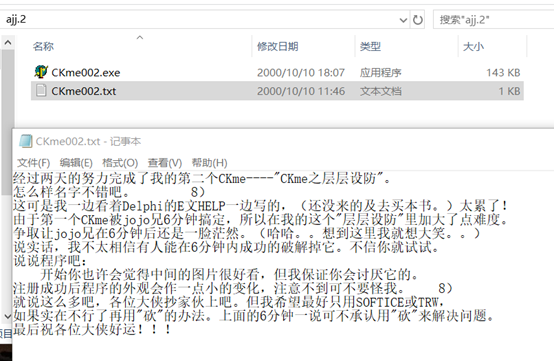Place cursor in the line starting 如果实在不行了
The width and height of the screenshot is (554, 361).
click(254, 316)
